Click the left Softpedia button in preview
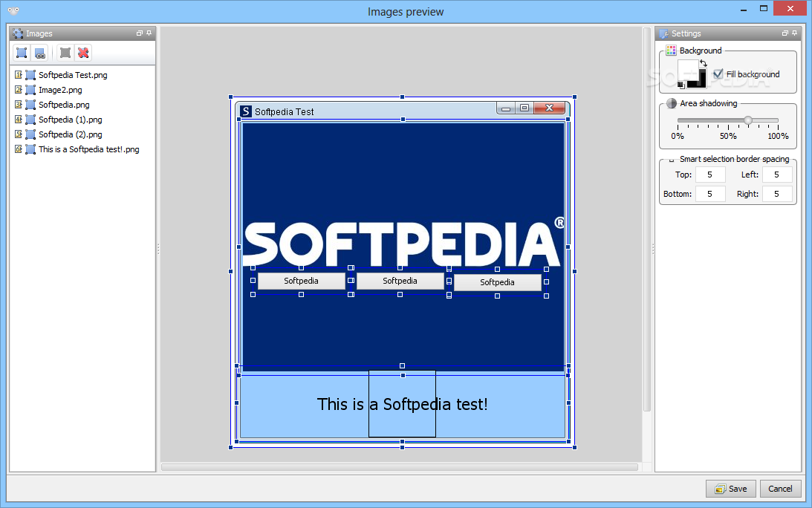The height and width of the screenshot is (508, 812). coord(302,281)
